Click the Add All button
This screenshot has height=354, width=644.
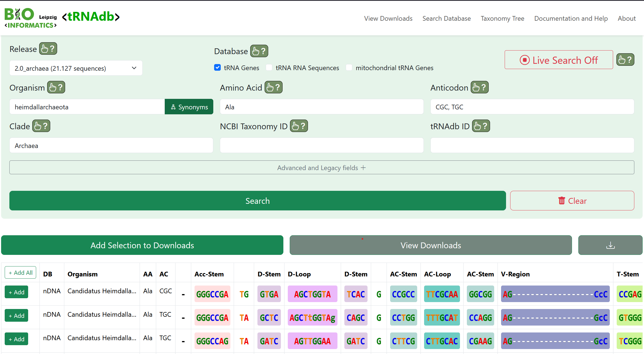pos(20,273)
